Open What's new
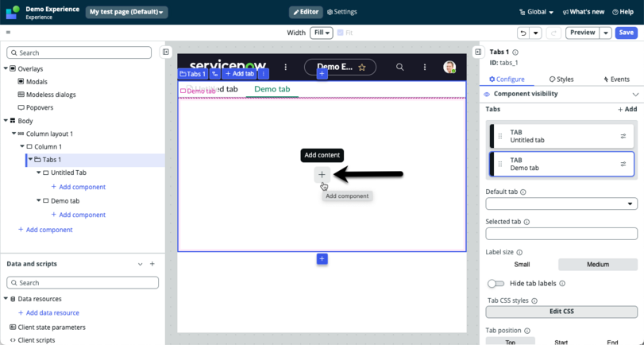Screen dimensions: 644x345 tap(583, 12)
